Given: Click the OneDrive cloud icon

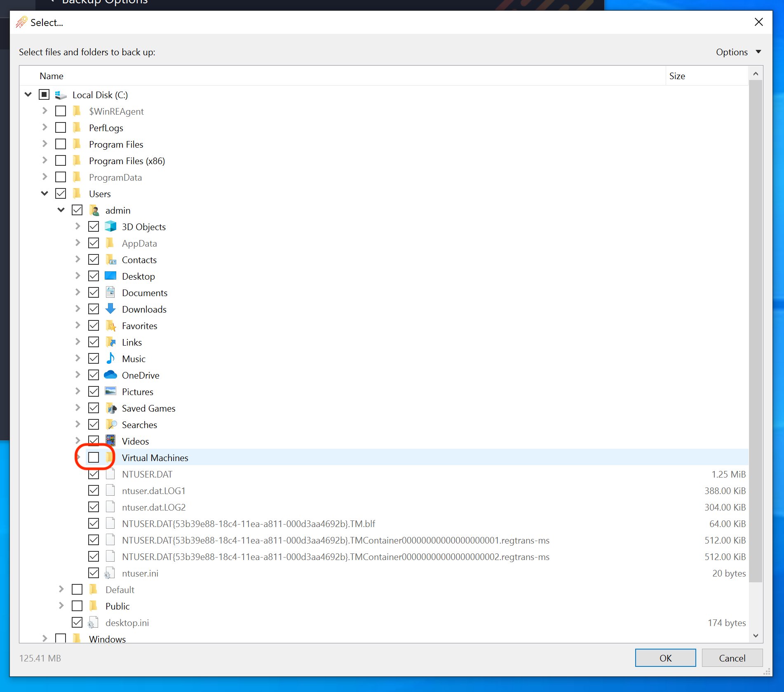Looking at the screenshot, I should click(x=110, y=375).
